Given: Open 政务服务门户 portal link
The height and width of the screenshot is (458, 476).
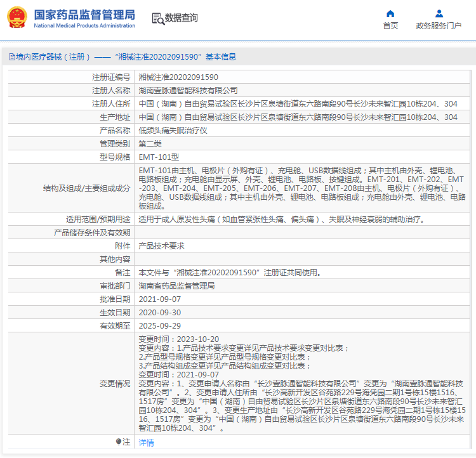Looking at the screenshot, I should [439, 26].
